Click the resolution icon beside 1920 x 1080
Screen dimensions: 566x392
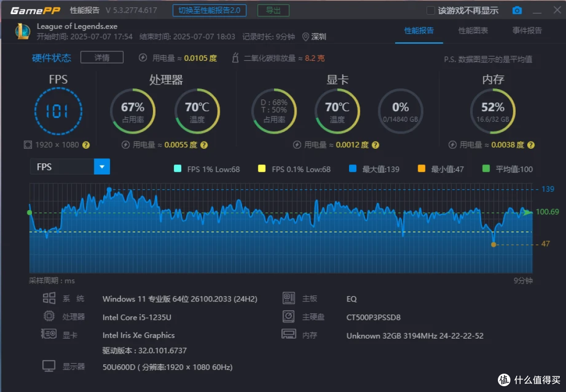[x=28, y=145]
